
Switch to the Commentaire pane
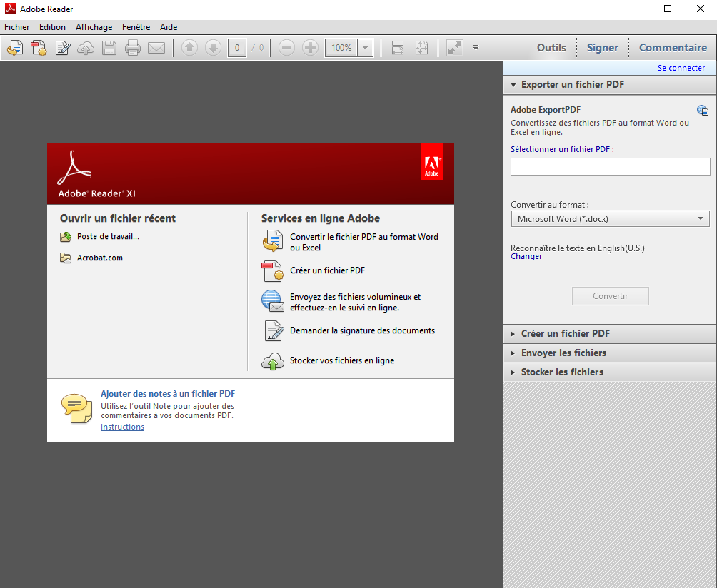coord(672,48)
